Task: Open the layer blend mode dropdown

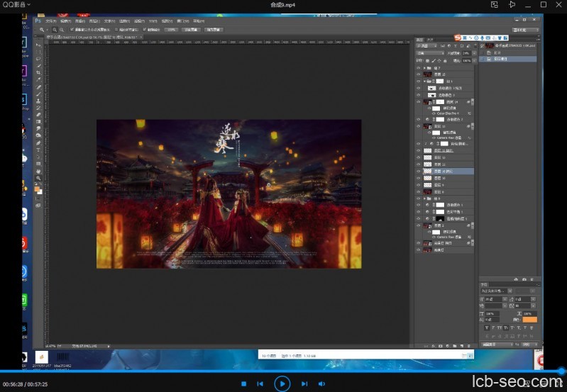Action: (430, 52)
